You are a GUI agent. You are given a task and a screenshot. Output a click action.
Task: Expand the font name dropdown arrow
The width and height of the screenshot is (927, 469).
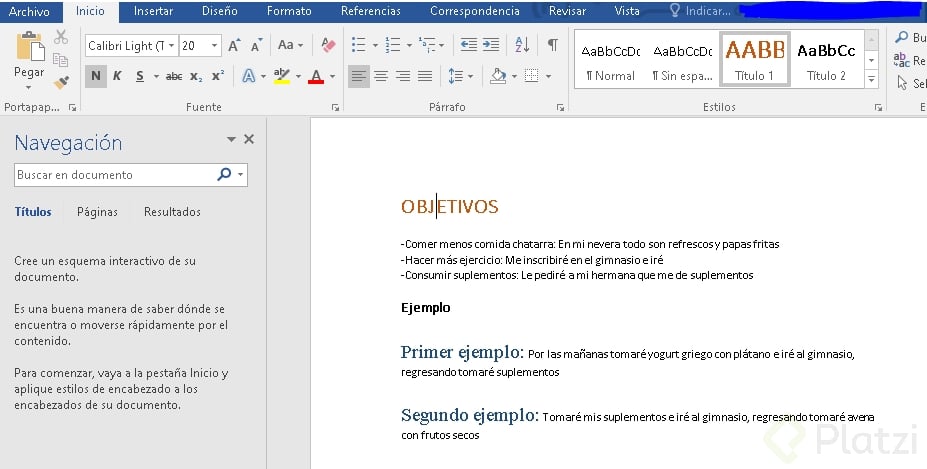(171, 46)
